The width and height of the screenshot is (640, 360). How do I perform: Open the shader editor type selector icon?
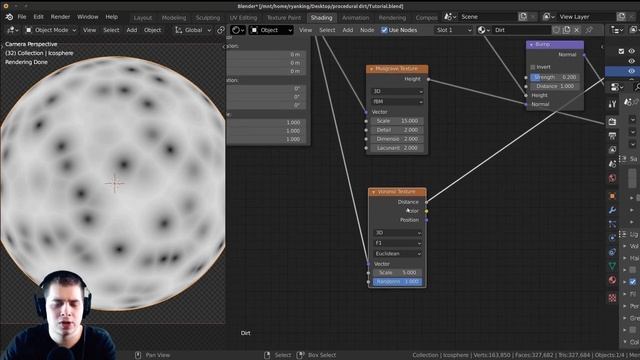click(238, 30)
